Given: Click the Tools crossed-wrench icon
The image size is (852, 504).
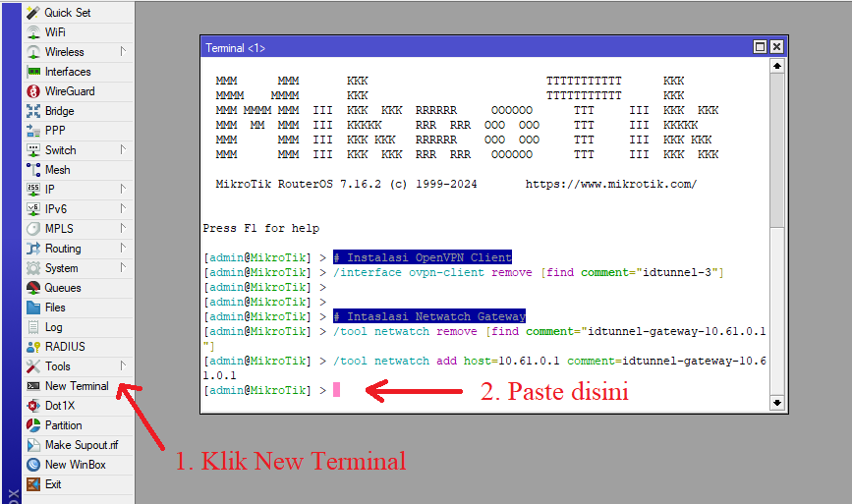Looking at the screenshot, I should click(x=33, y=366).
